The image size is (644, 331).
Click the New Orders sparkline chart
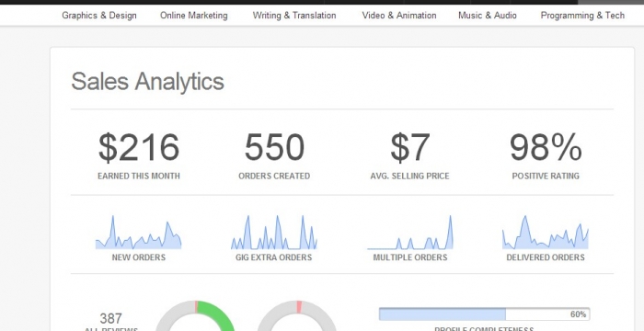[x=138, y=233]
